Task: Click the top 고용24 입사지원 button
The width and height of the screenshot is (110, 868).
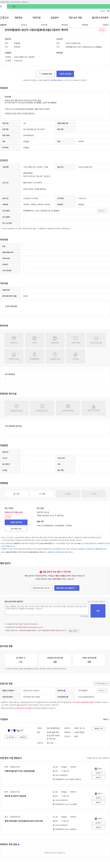Action: 65,74
